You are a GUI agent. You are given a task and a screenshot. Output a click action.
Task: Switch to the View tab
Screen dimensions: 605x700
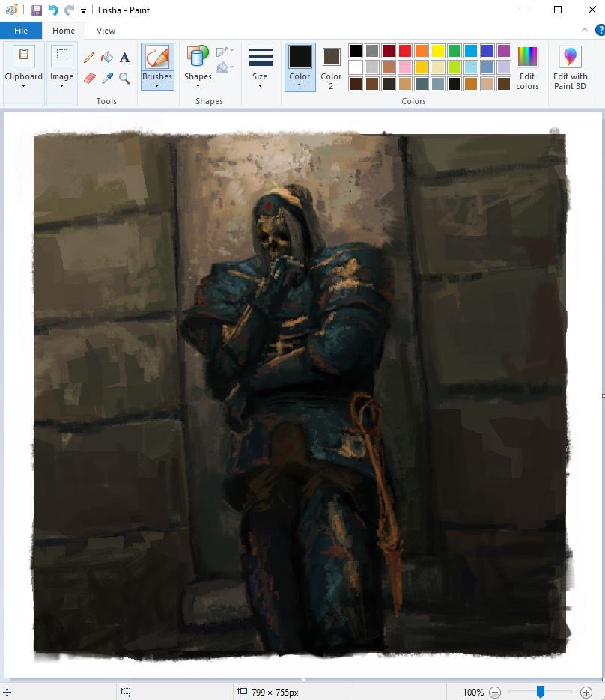tap(106, 31)
